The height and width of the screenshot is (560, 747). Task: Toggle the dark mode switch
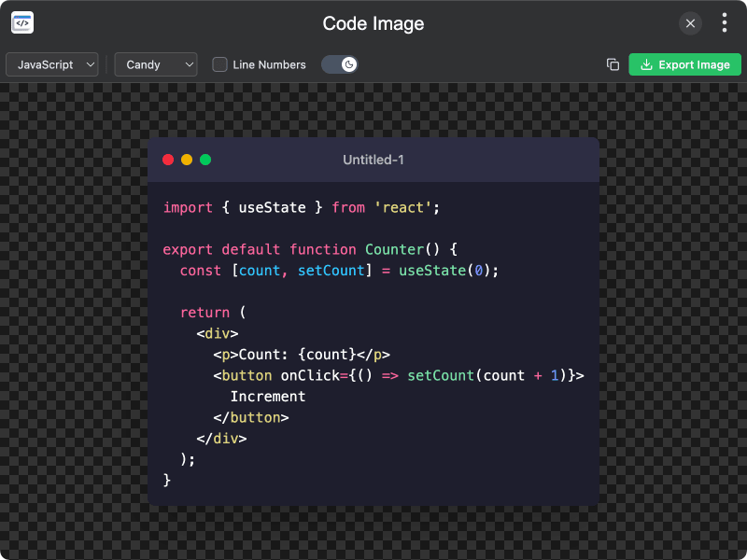pyautogui.click(x=339, y=64)
